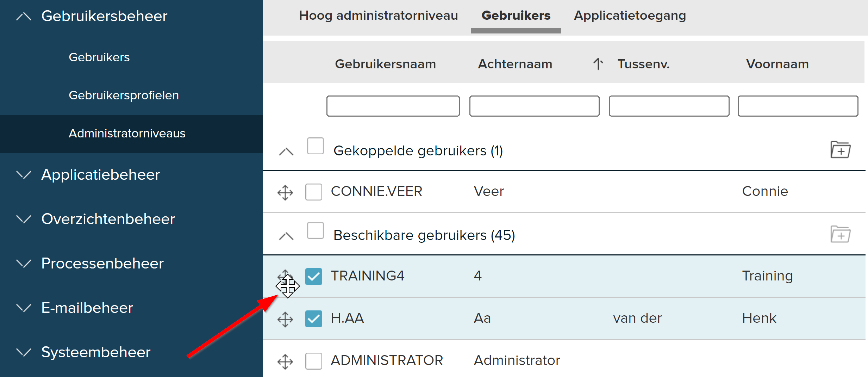868x377 pixels.
Task: Click the Tussenv. column header
Action: [x=644, y=64]
